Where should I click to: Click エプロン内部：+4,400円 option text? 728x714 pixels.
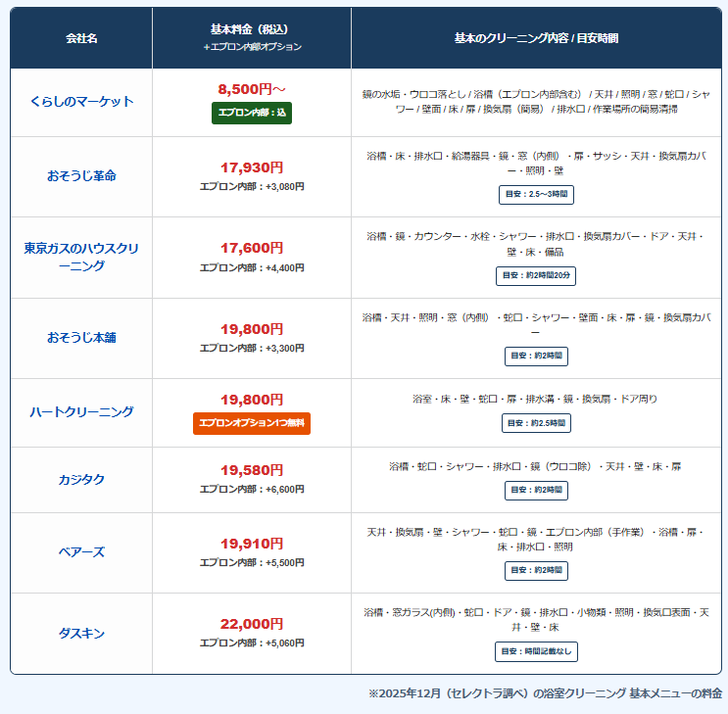[252, 267]
